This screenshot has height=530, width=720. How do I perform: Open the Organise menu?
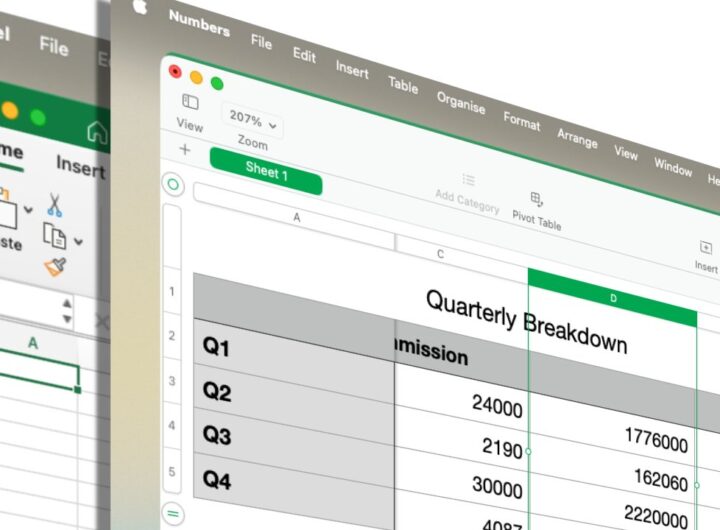coord(461,102)
